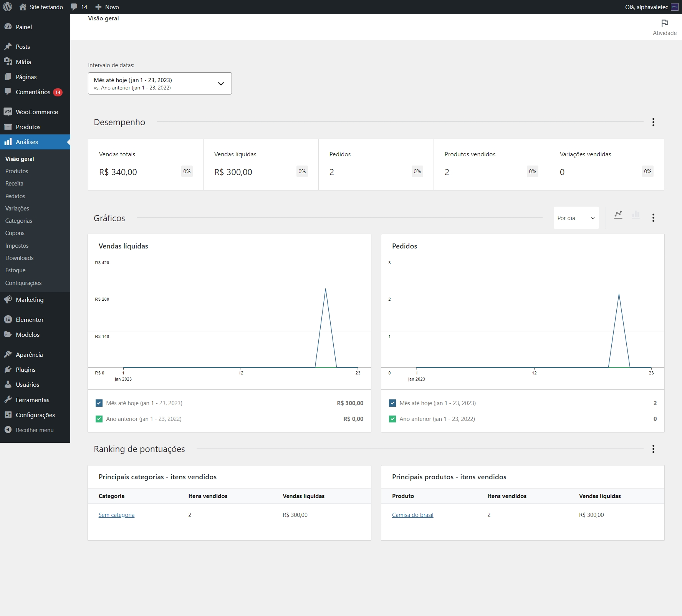Open Ranking de pontuações options menu

(653, 449)
